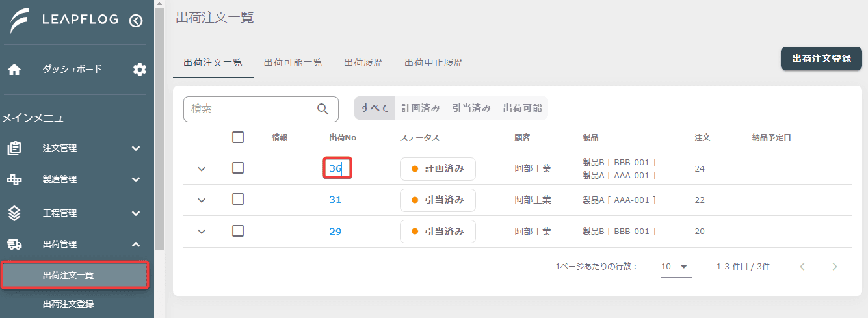Click the sidebar vertical scrollbar
This screenshot has width=868, height=318.
pyautogui.click(x=159, y=130)
